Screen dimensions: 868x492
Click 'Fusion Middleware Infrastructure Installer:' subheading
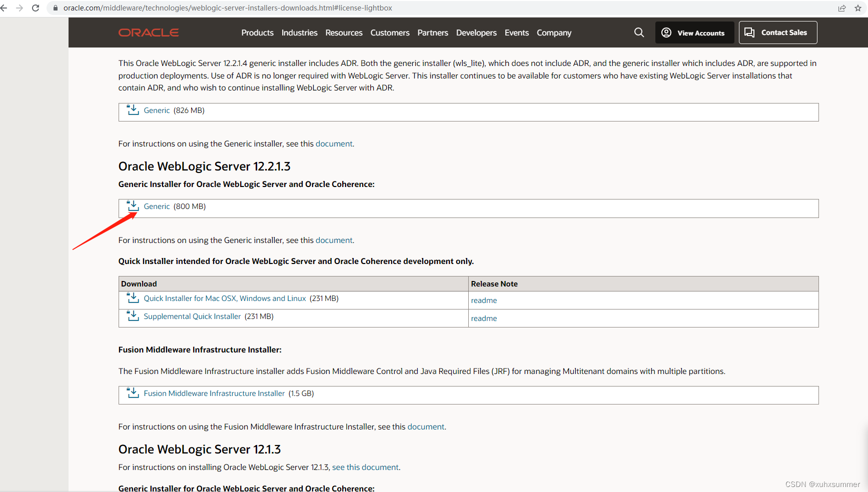click(x=200, y=349)
